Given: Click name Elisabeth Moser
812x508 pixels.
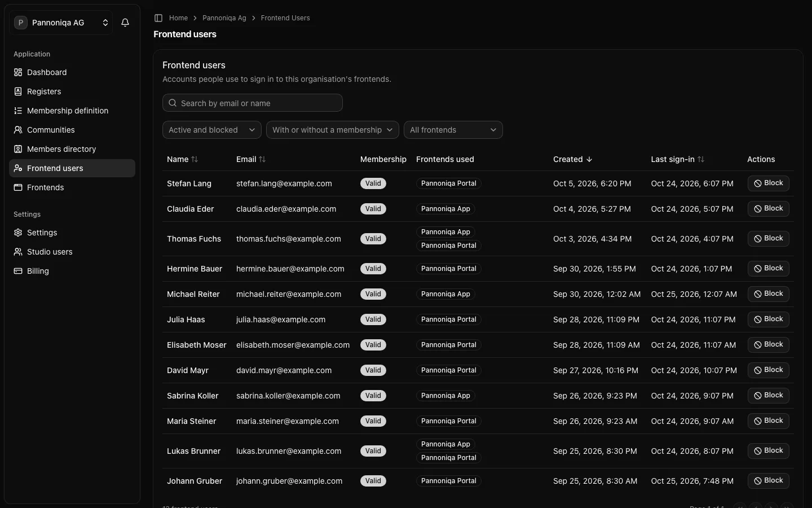Looking at the screenshot, I should coord(197,345).
